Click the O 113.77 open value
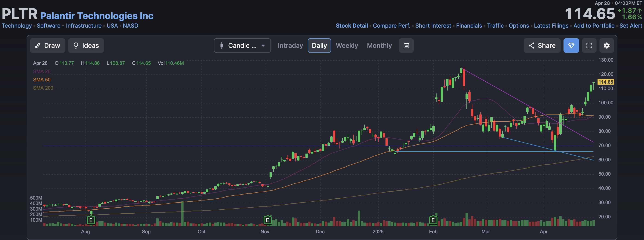The width and height of the screenshot is (644, 240). [64, 63]
